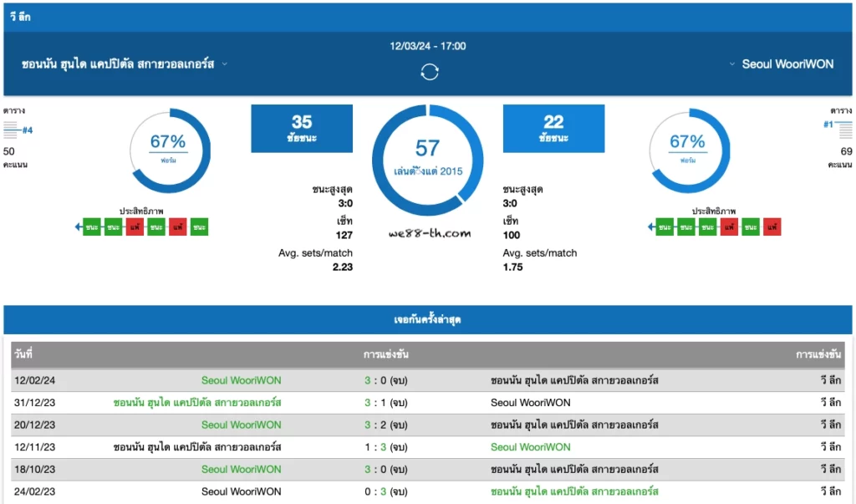Image resolution: width=856 pixels, height=504 pixels.
Task: Click the วันที่ date column header
Action: coord(23,354)
